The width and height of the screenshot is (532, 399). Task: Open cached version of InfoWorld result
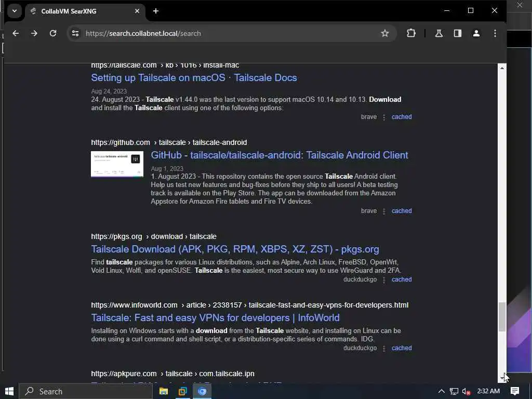pyautogui.click(x=402, y=348)
